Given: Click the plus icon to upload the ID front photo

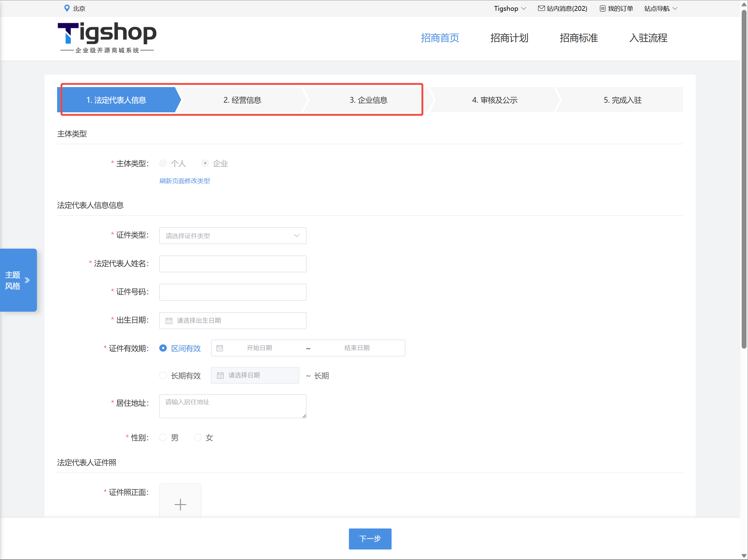Looking at the screenshot, I should [x=180, y=504].
